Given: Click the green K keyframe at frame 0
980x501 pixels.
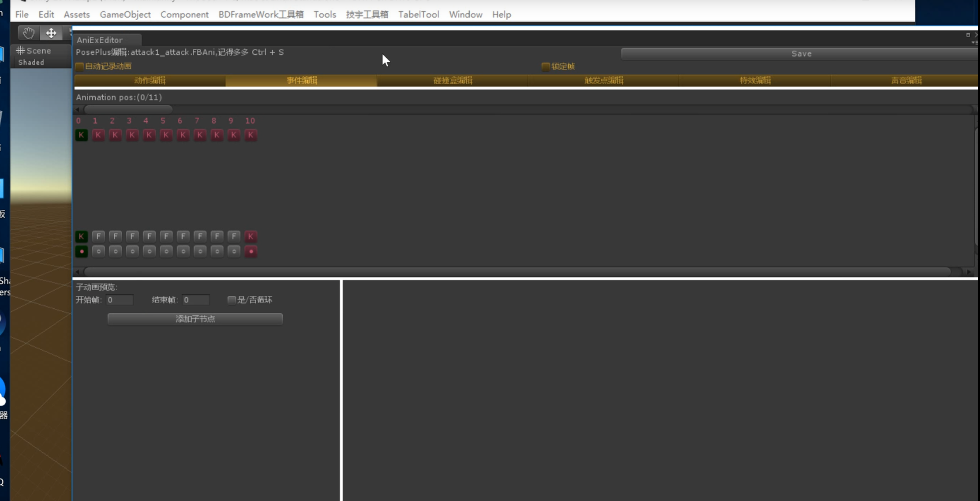Looking at the screenshot, I should pos(81,135).
